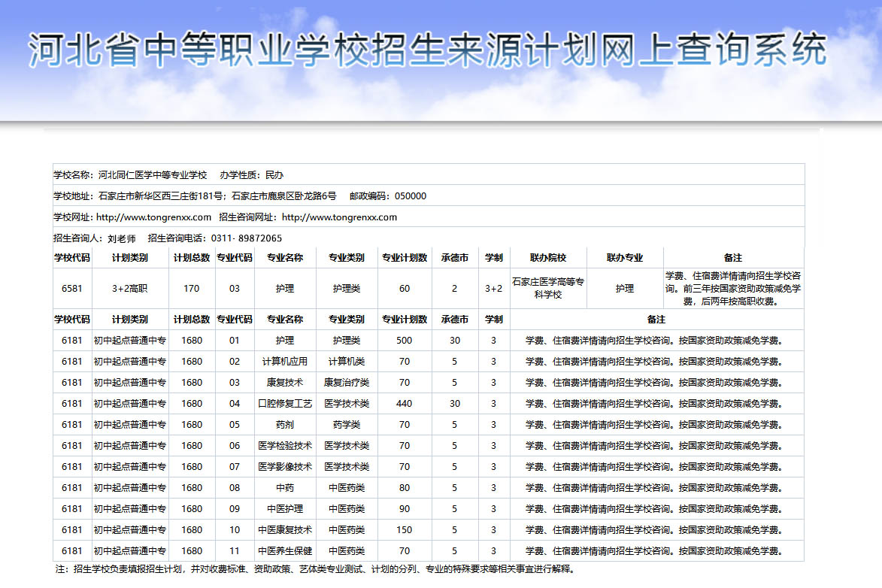Click the first table's 备注 column header
The height and width of the screenshot is (588, 882).
pos(733,258)
